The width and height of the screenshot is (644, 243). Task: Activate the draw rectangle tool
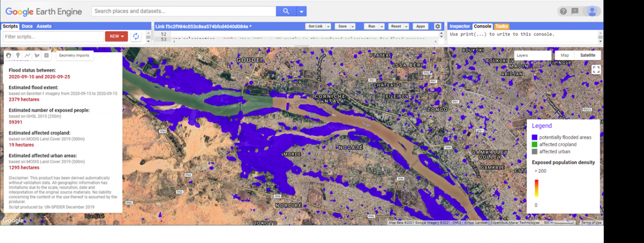pyautogui.click(x=46, y=55)
